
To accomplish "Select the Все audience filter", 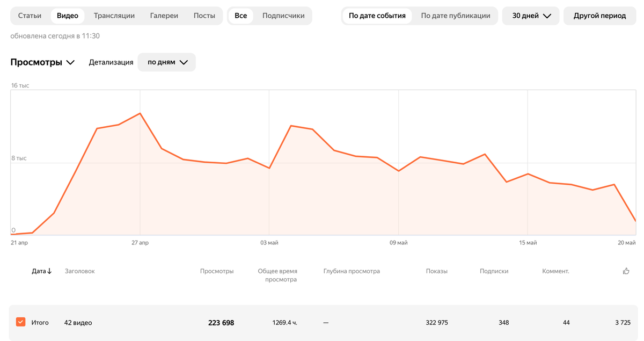I will (241, 16).
